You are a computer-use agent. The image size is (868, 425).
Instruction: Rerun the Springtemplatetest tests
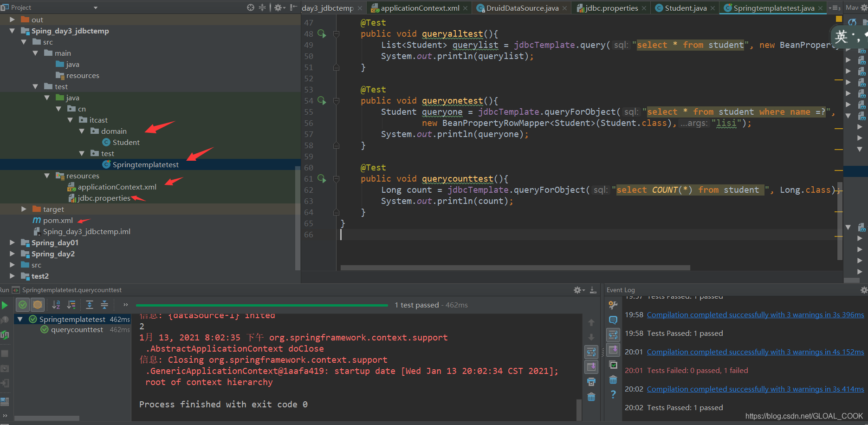click(6, 305)
